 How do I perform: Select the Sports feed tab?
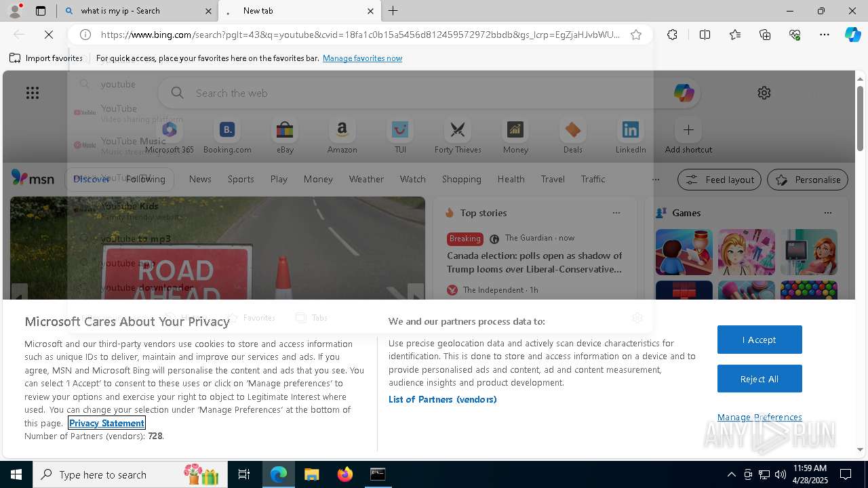click(x=241, y=179)
